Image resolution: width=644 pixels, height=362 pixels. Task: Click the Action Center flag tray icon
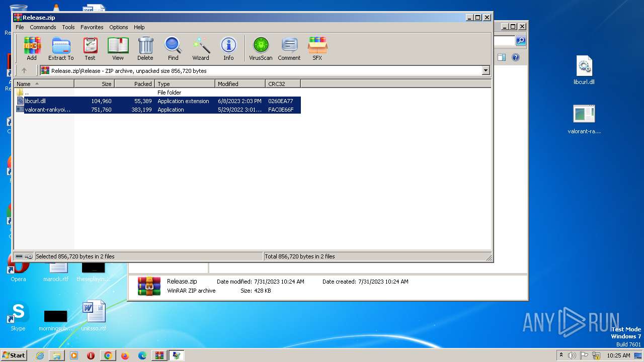[x=584, y=355]
